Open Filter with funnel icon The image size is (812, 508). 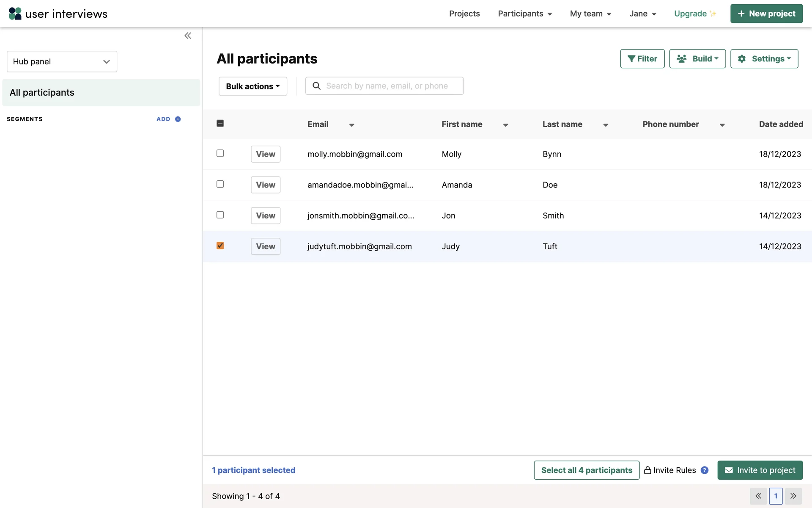coord(642,59)
